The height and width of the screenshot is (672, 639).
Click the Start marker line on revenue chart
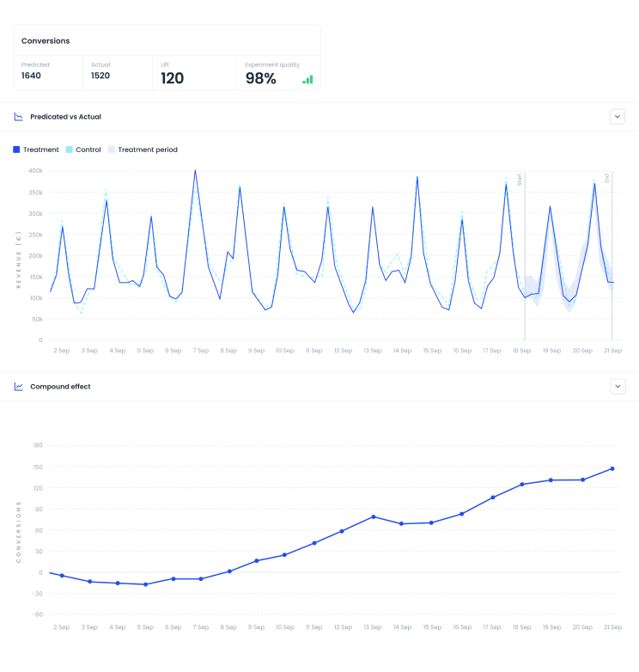pos(525,255)
